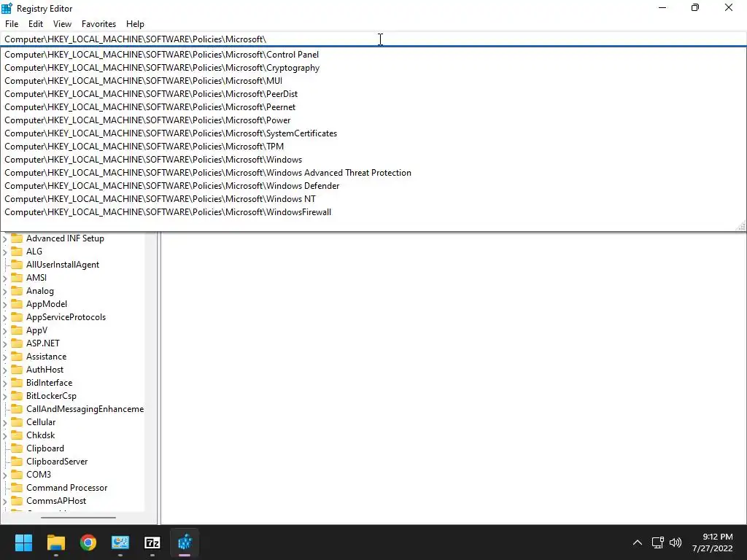Expand the ASP.NET key

click(5, 343)
